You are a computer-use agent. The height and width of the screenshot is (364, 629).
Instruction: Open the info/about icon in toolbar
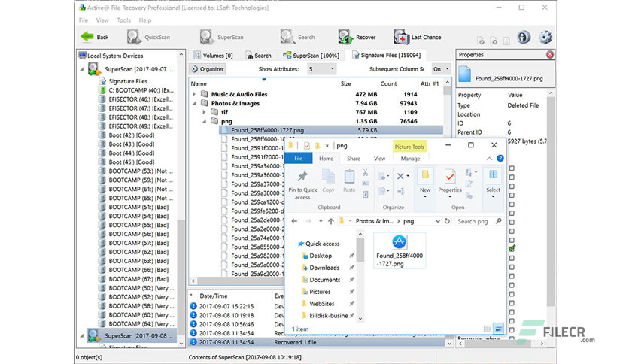(524, 38)
